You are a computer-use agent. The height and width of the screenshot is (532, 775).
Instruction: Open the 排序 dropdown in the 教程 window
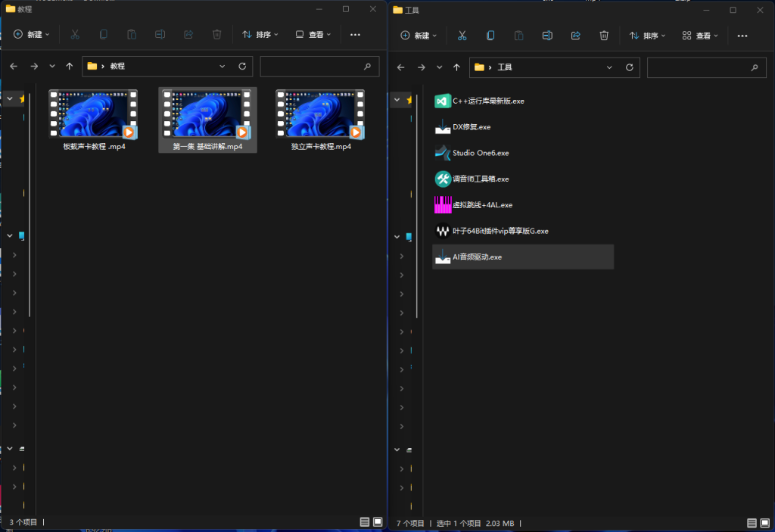[260, 34]
